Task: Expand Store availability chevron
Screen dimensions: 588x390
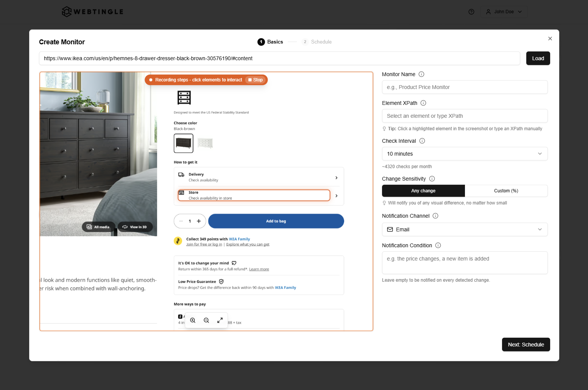Action: click(336, 196)
